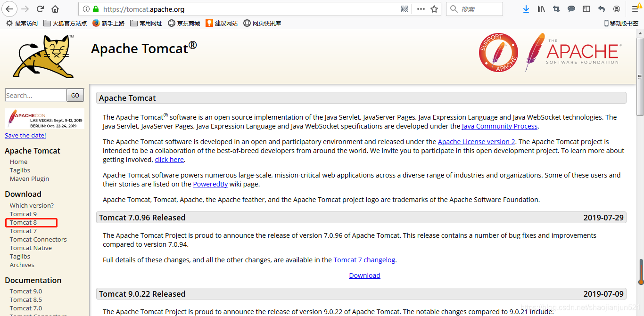Click the undo arrow toolbar icon
Image resolution: width=644 pixels, height=316 pixels.
602,9
